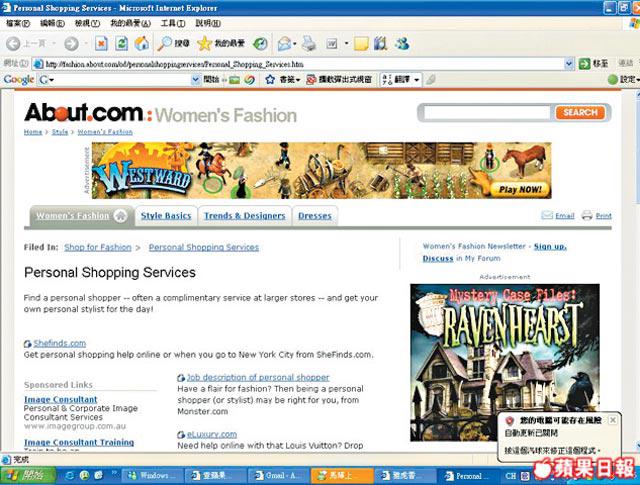
Task: Open the eLuxury.com link
Action: (x=212, y=434)
